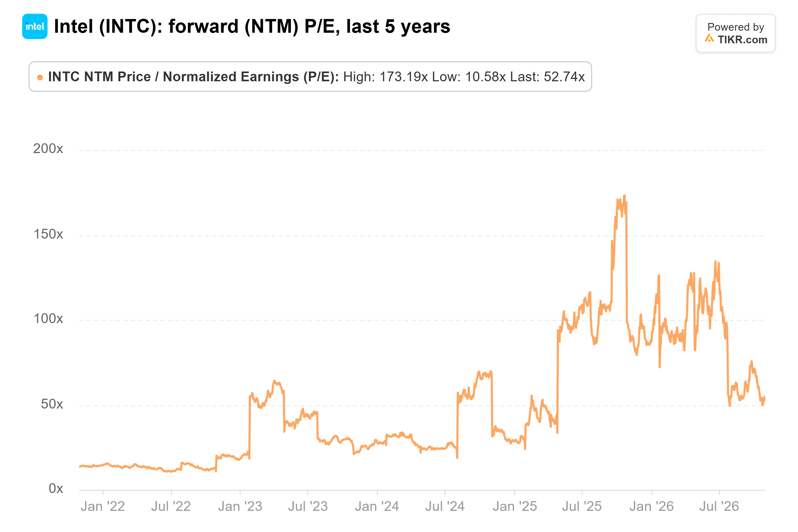Screen dimensions: 798x532
Task: Select the INTC NTM P/E legend label
Action: (x=193, y=77)
